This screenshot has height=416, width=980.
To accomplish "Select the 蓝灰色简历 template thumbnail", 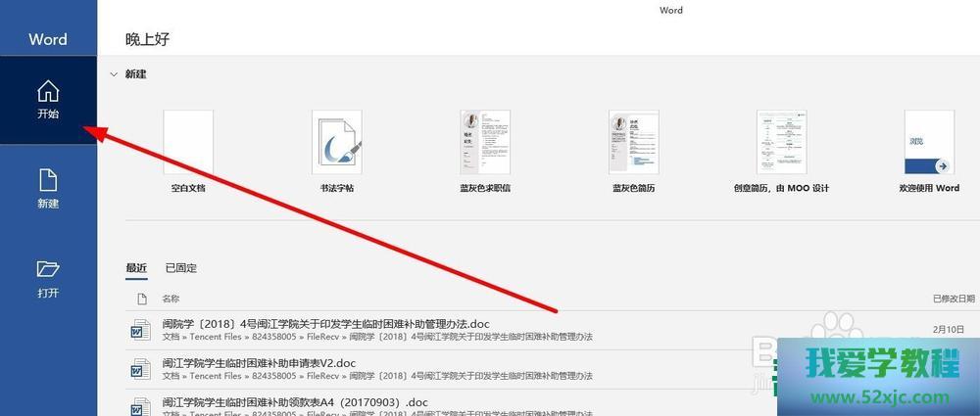I will pos(633,142).
